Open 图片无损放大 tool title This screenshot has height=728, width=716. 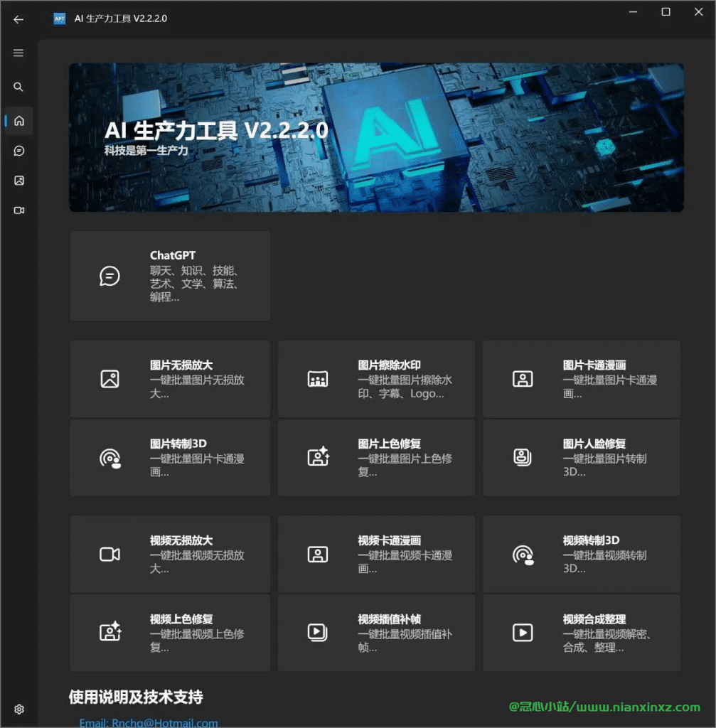point(181,365)
